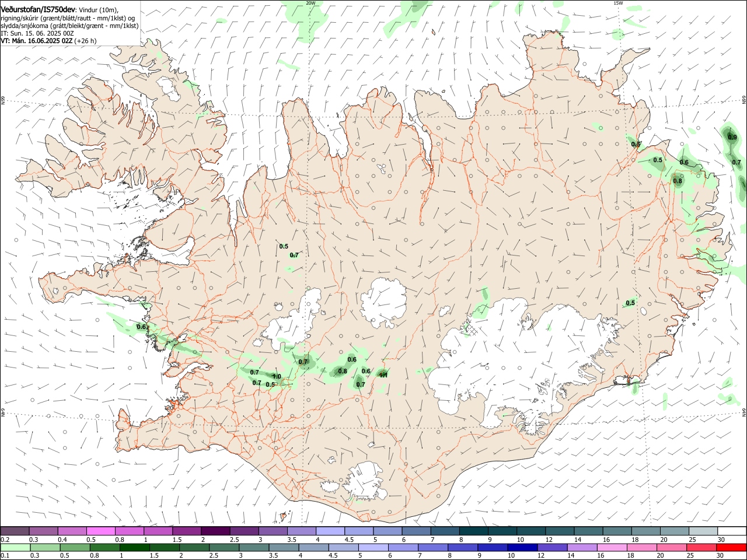The image size is (747, 560).
Task: Pick the crimson 25 swatch in lower legend row
Action: 701,548
